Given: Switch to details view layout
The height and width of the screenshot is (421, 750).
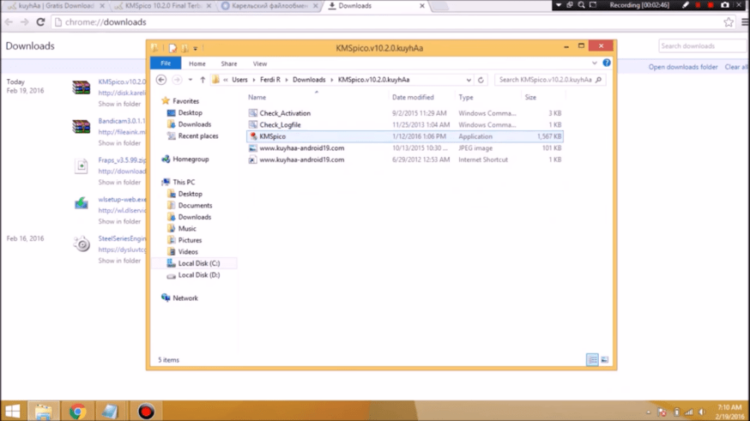Looking at the screenshot, I should click(592, 360).
